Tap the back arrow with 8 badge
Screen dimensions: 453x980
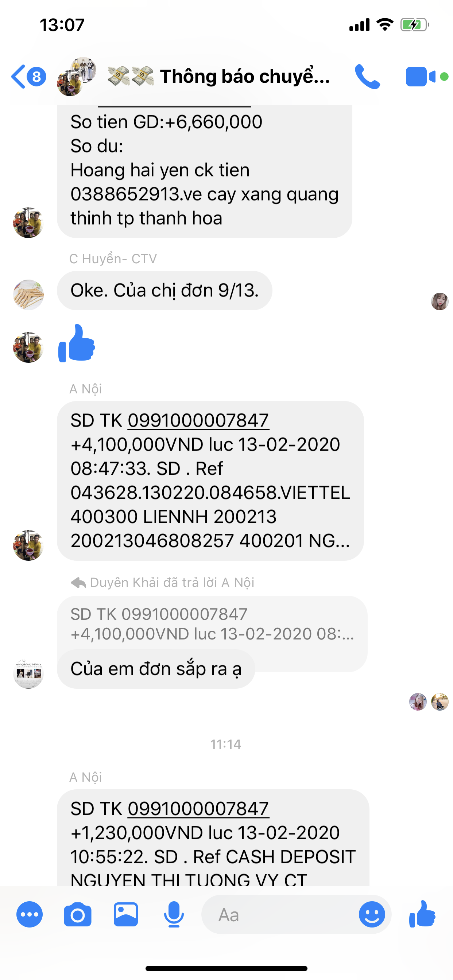(28, 77)
